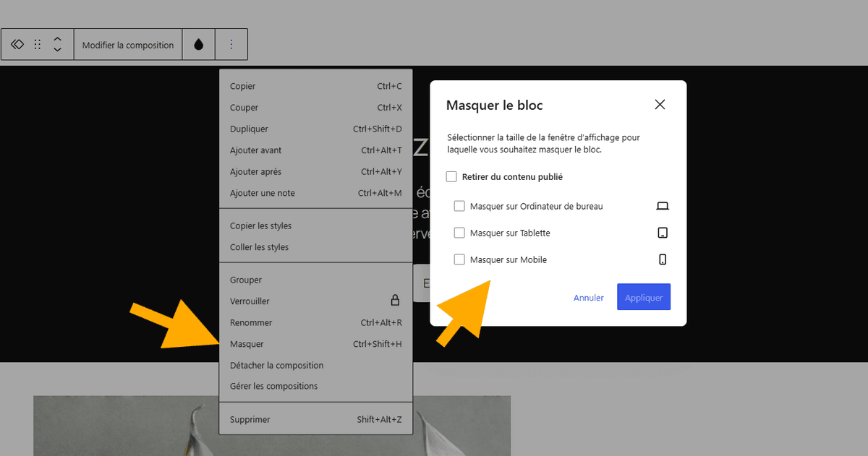Select the parent composition icon in the block toolbar
This screenshot has width=868, height=456.
[17, 44]
